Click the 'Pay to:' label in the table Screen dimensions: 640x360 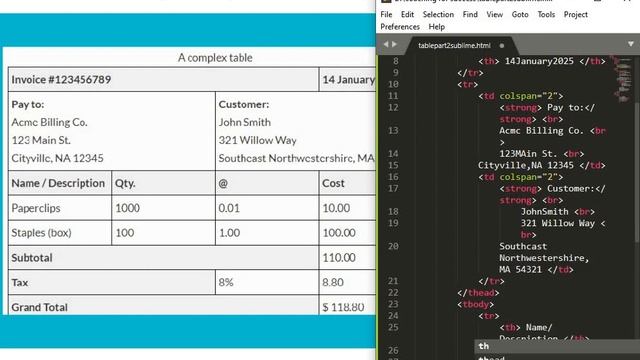point(28,104)
